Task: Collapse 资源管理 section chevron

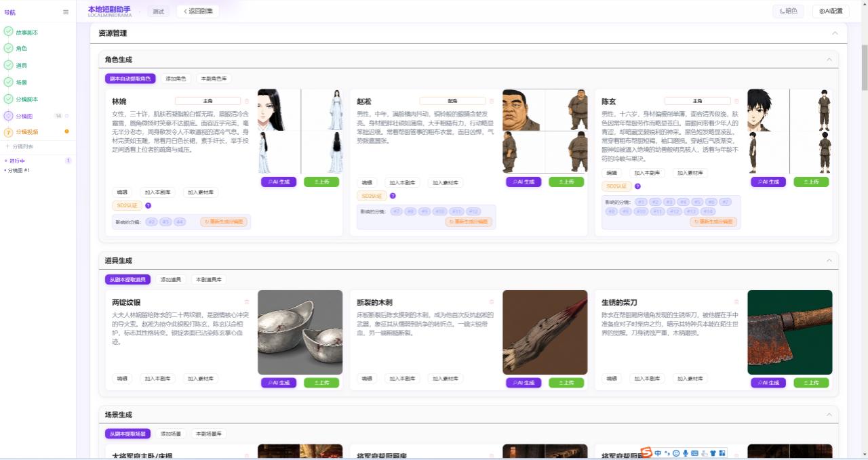Action: click(835, 33)
